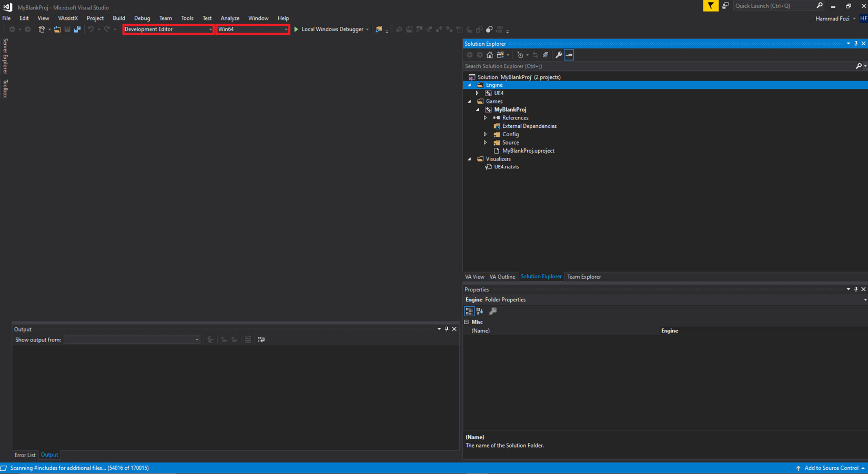Click Add to Source Control in status bar
Viewport: 868px width, 474px height.
click(831, 468)
